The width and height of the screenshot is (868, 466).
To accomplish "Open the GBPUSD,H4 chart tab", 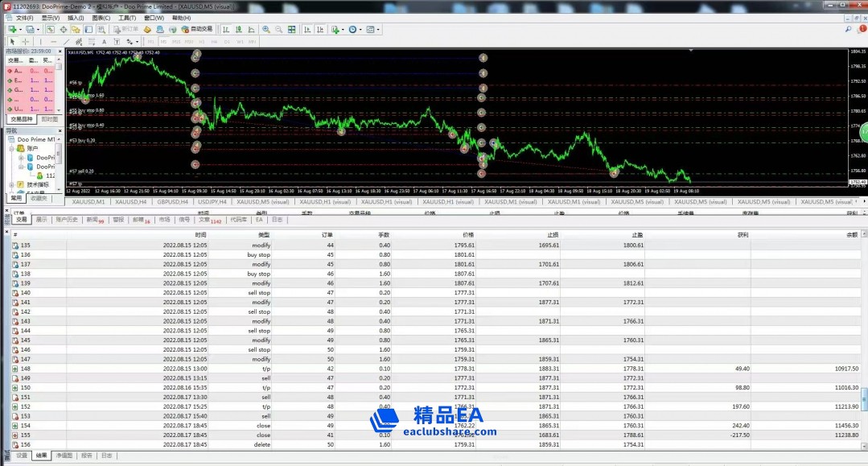I will (173, 201).
